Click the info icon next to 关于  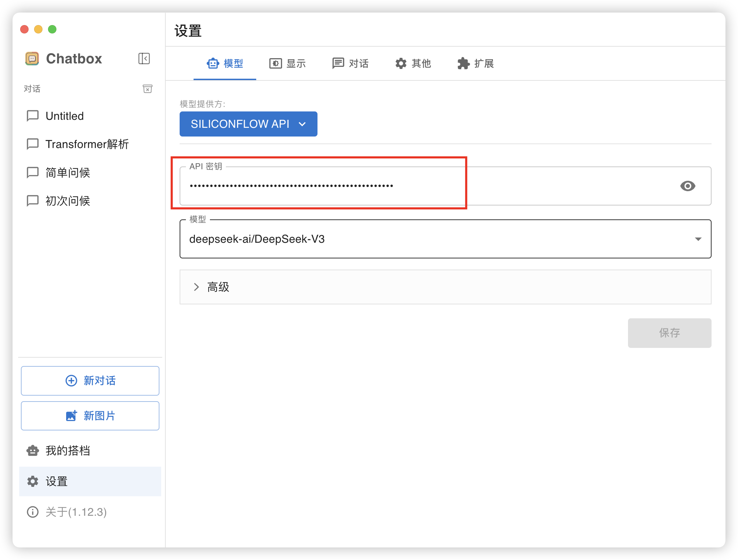pos(33,512)
